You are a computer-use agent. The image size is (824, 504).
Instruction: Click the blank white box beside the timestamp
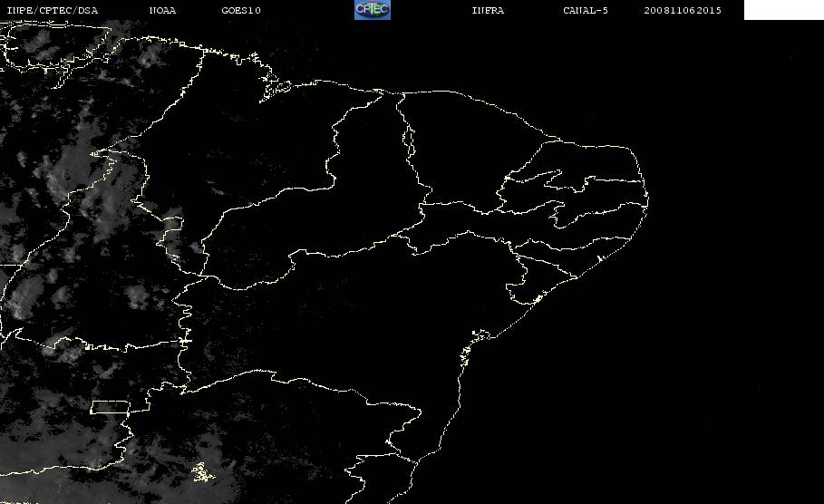tap(783, 9)
